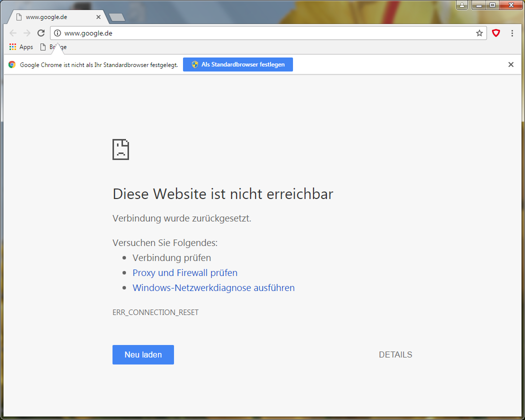Open Proxy und Firewall prüfen link
525x420 pixels.
(x=185, y=272)
